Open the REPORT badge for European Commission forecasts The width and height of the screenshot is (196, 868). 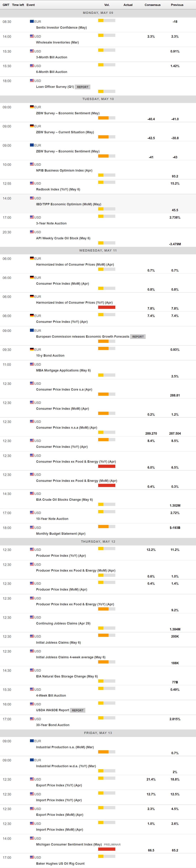click(138, 337)
